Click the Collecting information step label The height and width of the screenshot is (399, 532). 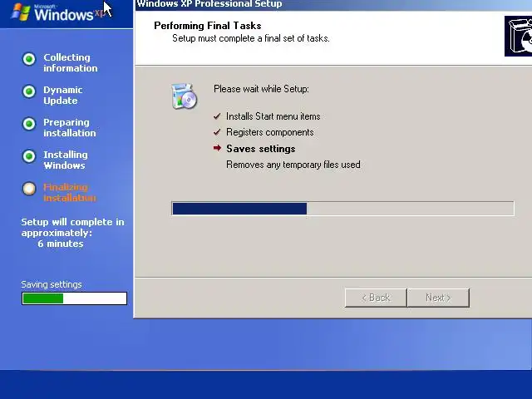pyautogui.click(x=70, y=63)
